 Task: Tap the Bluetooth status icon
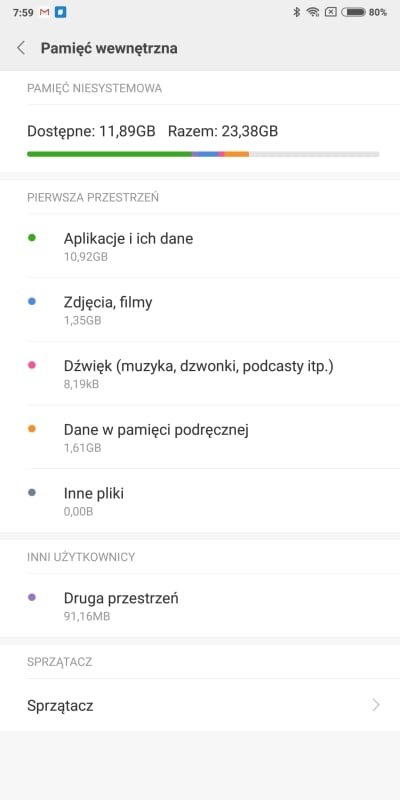(x=296, y=12)
